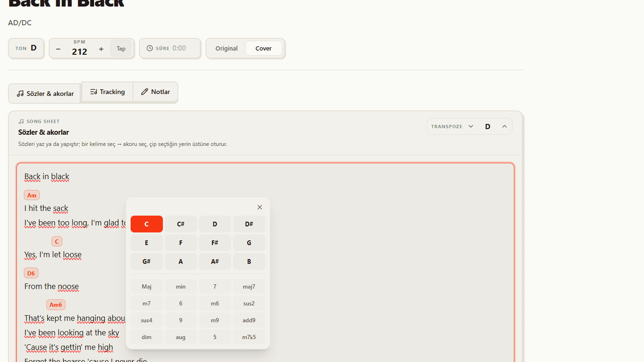Choose the Maj chord quality
Viewport: 644px width, 362px height.
click(146, 287)
